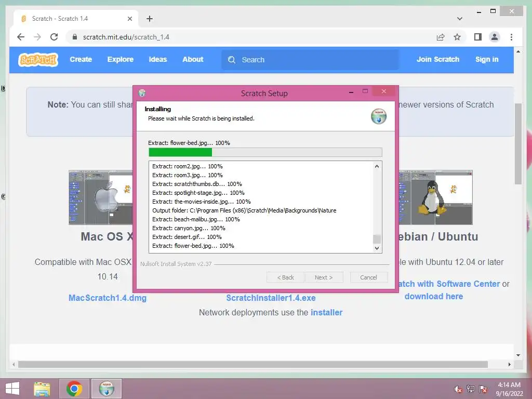This screenshot has width=532, height=399.
Task: Click the muted volume tray icon
Action: point(458,389)
